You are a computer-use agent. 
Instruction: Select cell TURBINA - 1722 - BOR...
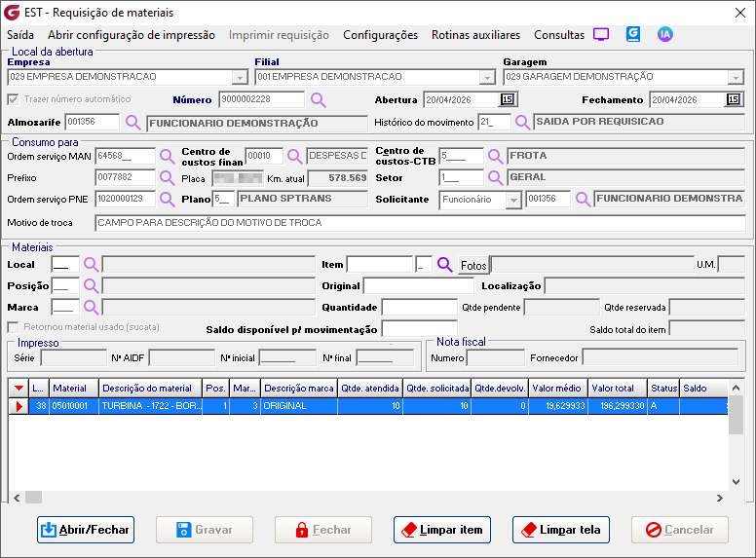(150, 406)
